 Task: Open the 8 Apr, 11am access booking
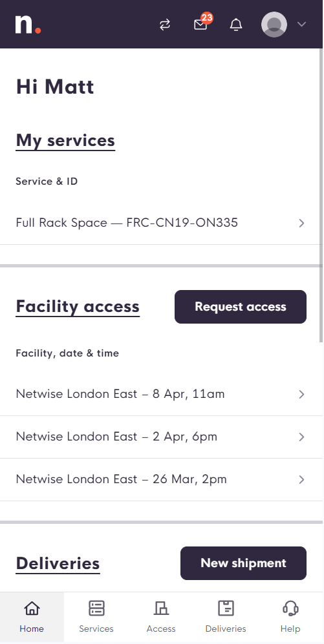tap(161, 394)
